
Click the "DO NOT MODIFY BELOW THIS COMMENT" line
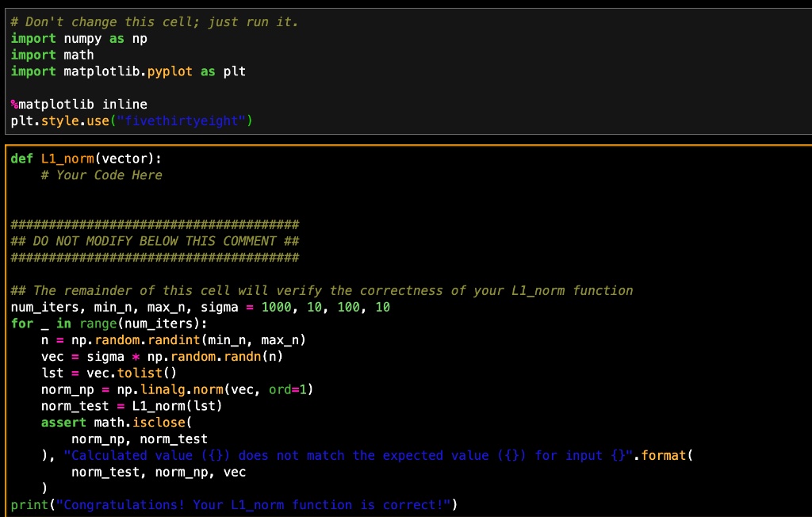pos(155,241)
